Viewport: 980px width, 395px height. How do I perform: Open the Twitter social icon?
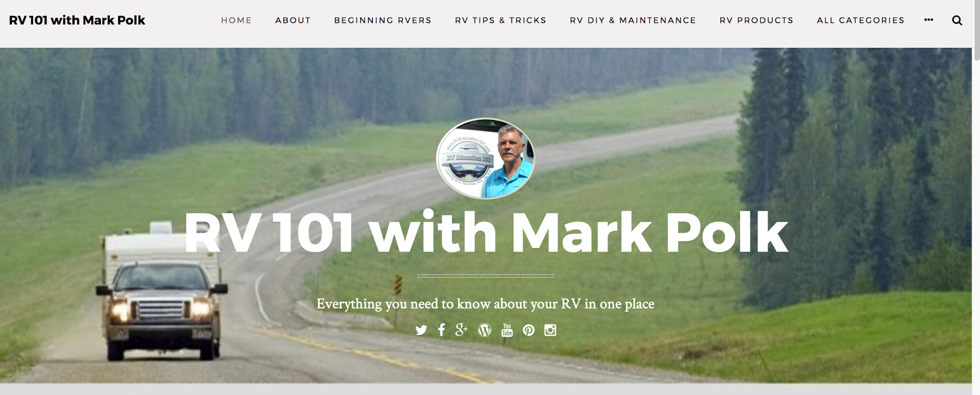[421, 330]
